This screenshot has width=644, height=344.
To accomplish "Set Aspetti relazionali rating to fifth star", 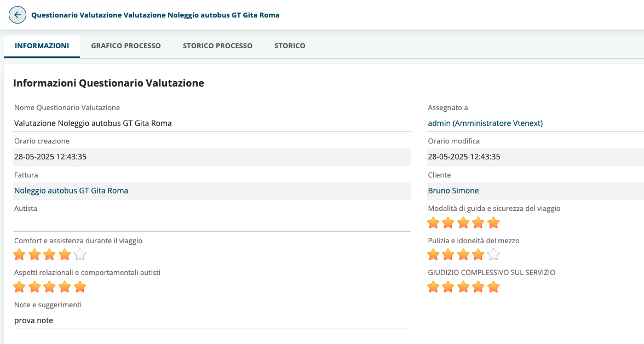I will pyautogui.click(x=80, y=287).
